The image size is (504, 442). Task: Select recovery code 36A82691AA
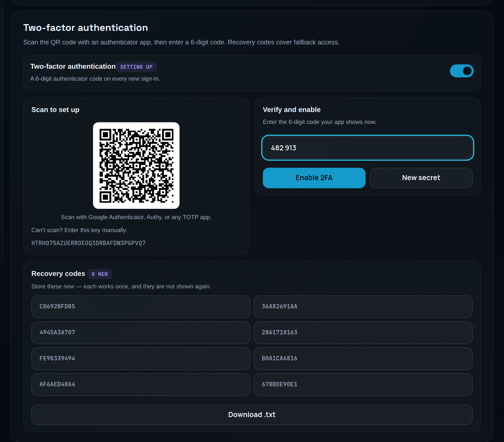coord(363,306)
